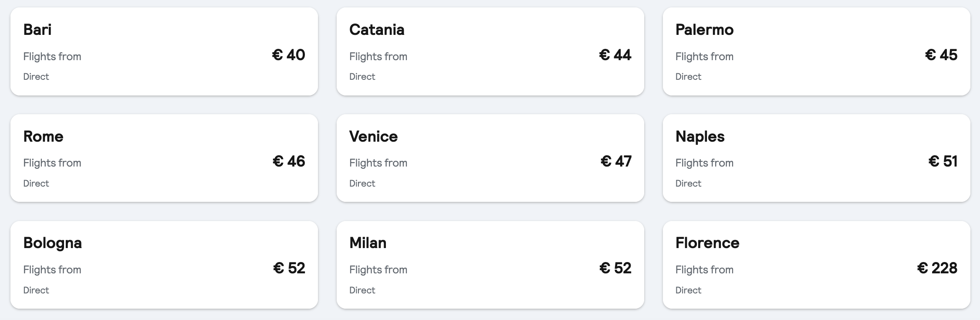Open Palermo flights from €45
980x320 pixels.
pos(817,51)
